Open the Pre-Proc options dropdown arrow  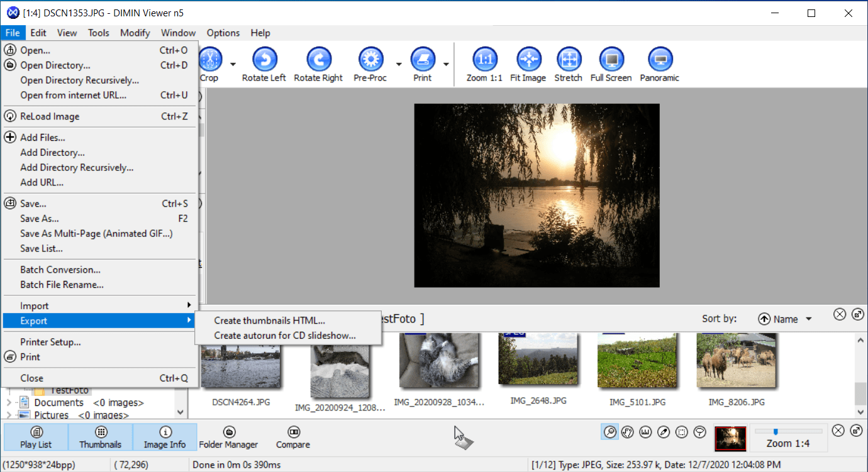399,63
